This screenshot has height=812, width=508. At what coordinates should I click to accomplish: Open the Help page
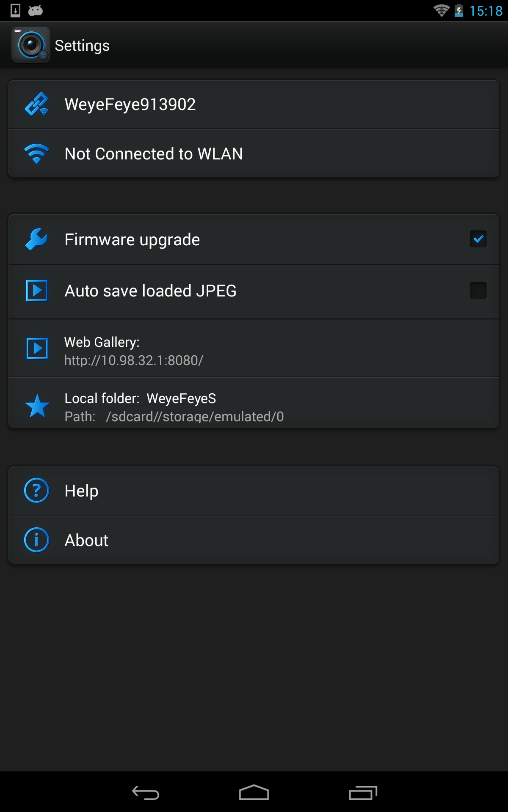click(x=82, y=491)
